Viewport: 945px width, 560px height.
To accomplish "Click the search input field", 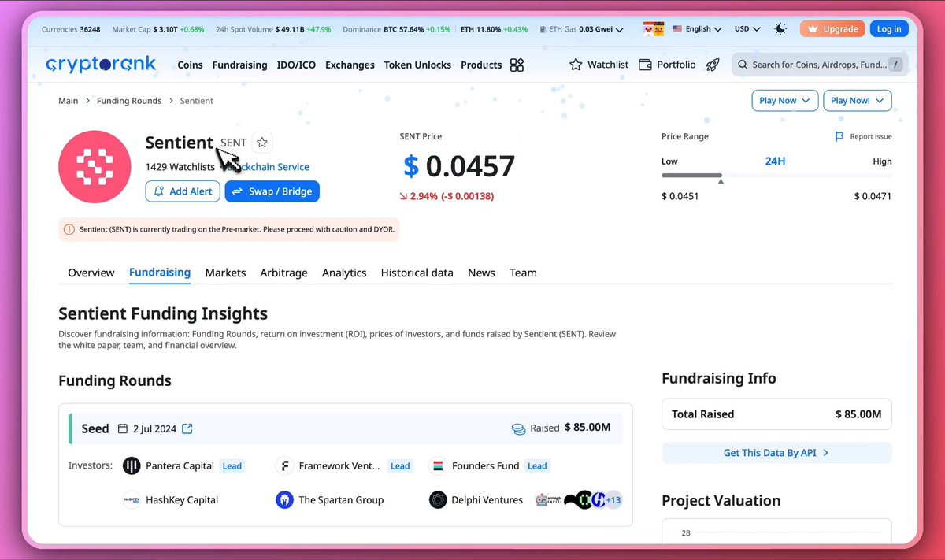I will click(x=819, y=65).
